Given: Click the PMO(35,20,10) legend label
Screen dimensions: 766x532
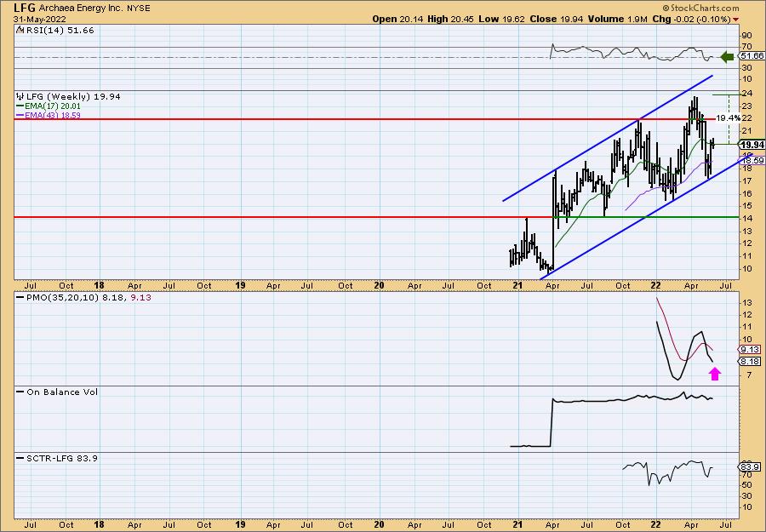Looking at the screenshot, I should tap(62, 297).
